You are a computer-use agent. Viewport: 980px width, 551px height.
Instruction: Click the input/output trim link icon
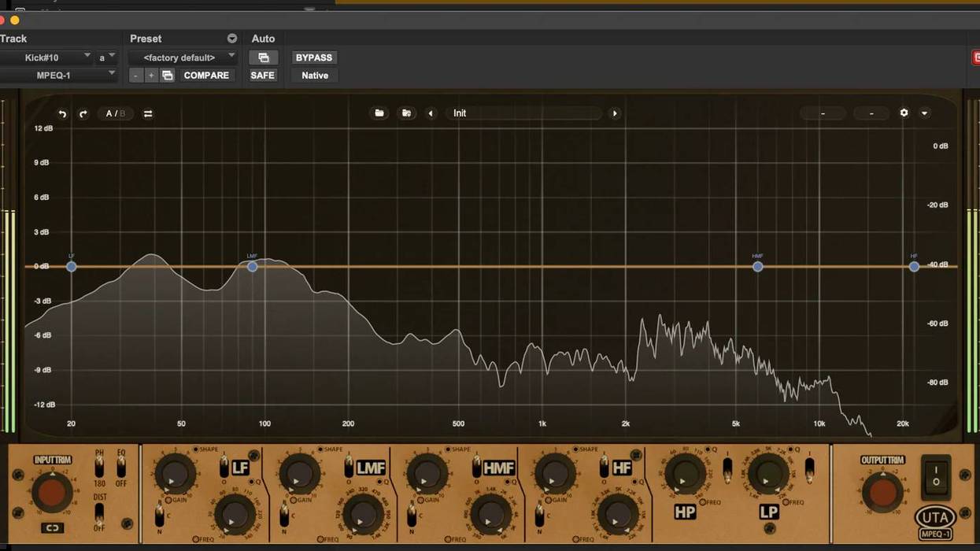pos(52,528)
